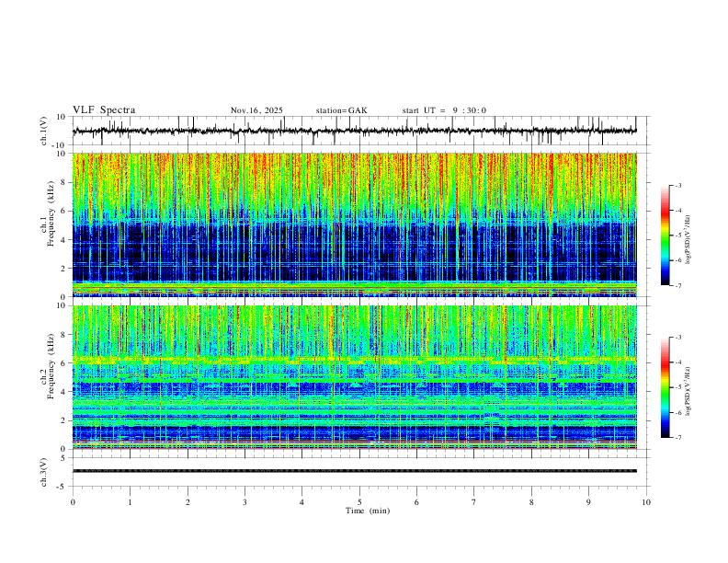The width and height of the screenshot is (728, 563).
Task: Click the 'Time (min)' axis label
Action: (x=368, y=511)
